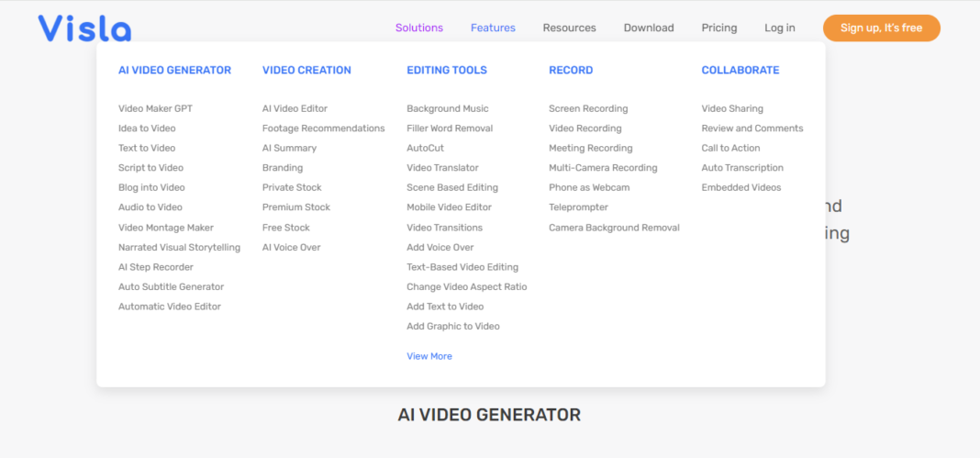Viewport: 980px width, 458px height.
Task: Open the Resources menu
Action: pyautogui.click(x=569, y=28)
